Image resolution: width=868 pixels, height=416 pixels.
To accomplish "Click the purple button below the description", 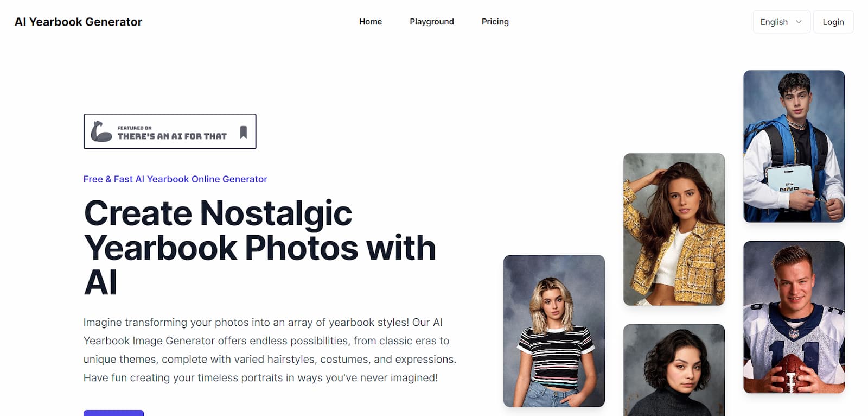I will tap(113, 413).
